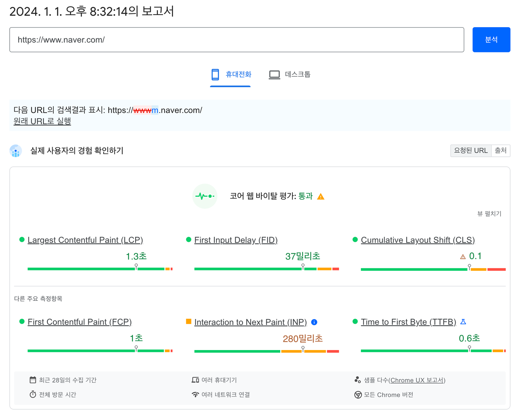Switch to the 휴대전화 tab

[x=230, y=74]
